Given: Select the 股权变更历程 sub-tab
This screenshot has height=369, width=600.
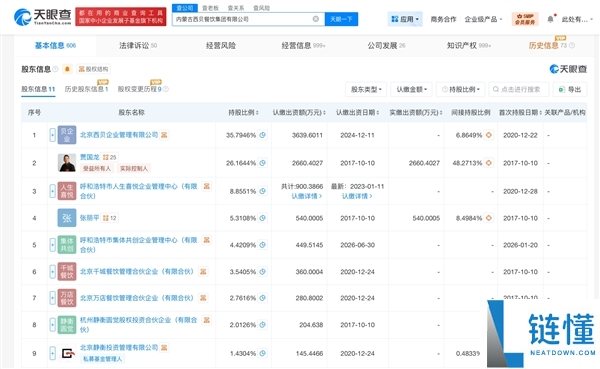Looking at the screenshot, I should (140, 89).
